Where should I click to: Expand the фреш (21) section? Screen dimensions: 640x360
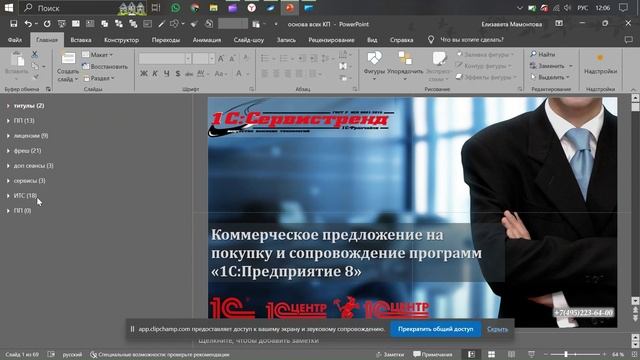pos(8,151)
